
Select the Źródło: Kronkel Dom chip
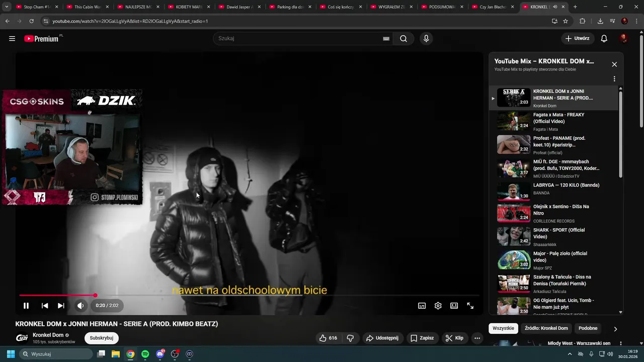tap(546, 328)
